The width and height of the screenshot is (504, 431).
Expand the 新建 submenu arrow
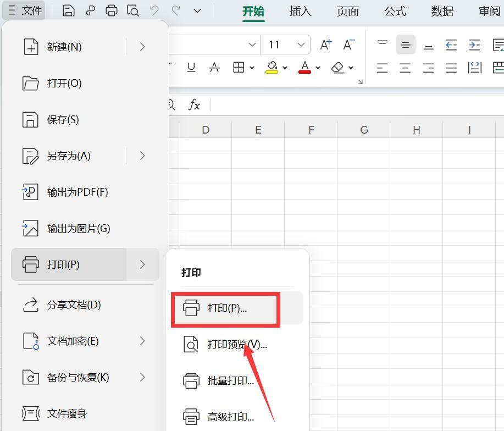coord(142,47)
